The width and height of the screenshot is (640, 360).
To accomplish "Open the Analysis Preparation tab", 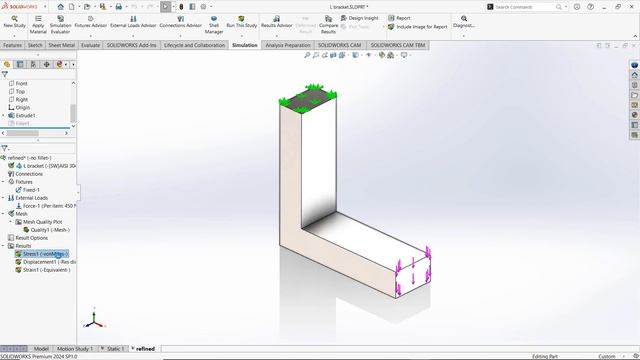I will pyautogui.click(x=288, y=45).
